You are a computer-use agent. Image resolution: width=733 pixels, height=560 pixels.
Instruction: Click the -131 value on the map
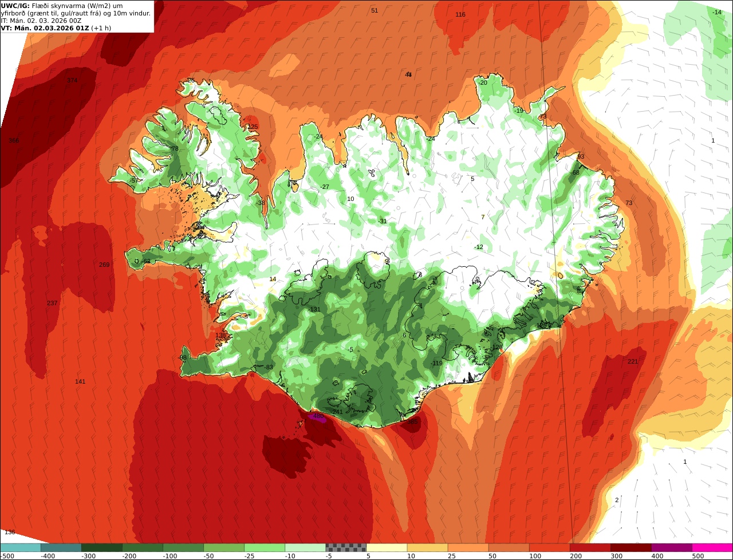314,310
